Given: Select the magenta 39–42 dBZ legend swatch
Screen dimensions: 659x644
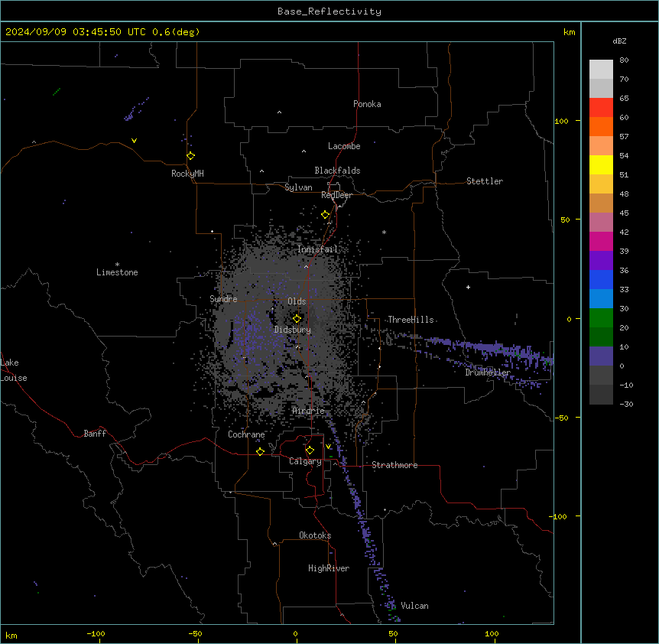Looking at the screenshot, I should coord(601,241).
